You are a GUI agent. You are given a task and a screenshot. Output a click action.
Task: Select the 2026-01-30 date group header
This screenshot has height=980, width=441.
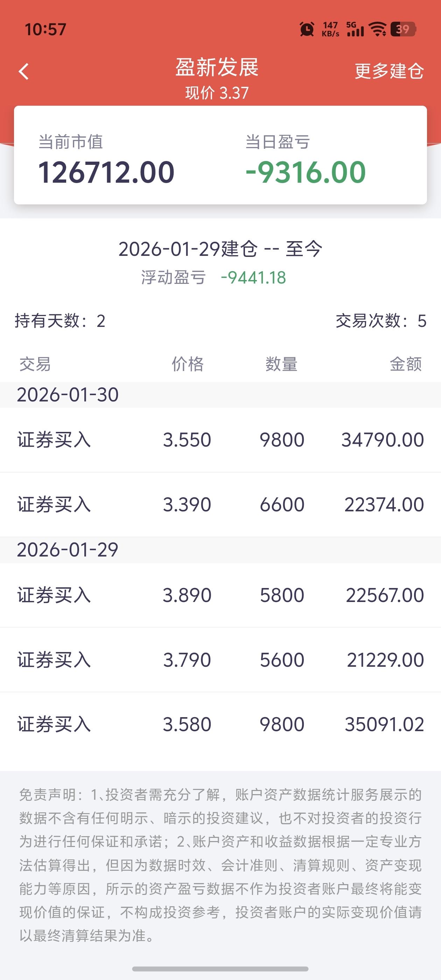click(220, 394)
